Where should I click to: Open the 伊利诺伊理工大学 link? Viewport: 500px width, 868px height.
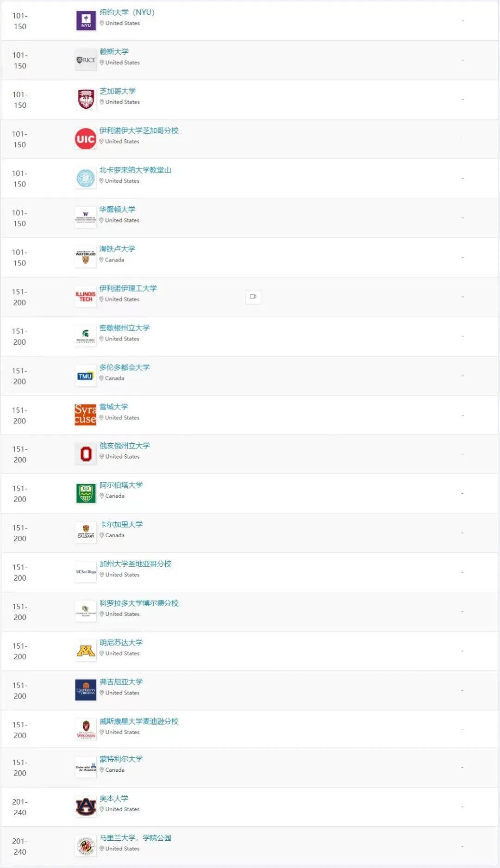pos(128,288)
